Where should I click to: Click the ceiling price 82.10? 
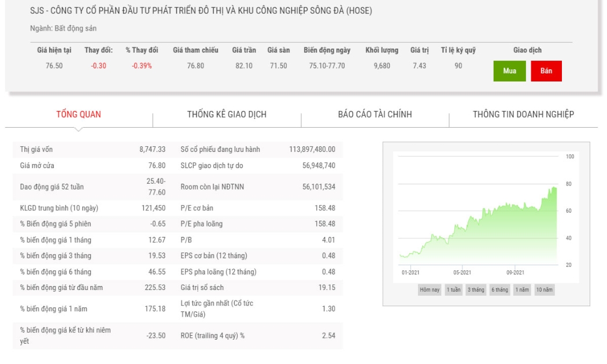[244, 66]
